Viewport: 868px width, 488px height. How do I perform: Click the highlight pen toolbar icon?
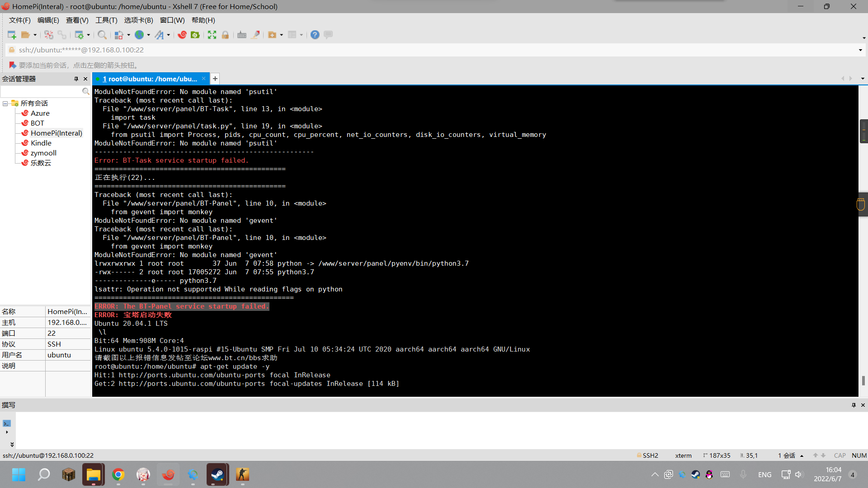coord(255,35)
